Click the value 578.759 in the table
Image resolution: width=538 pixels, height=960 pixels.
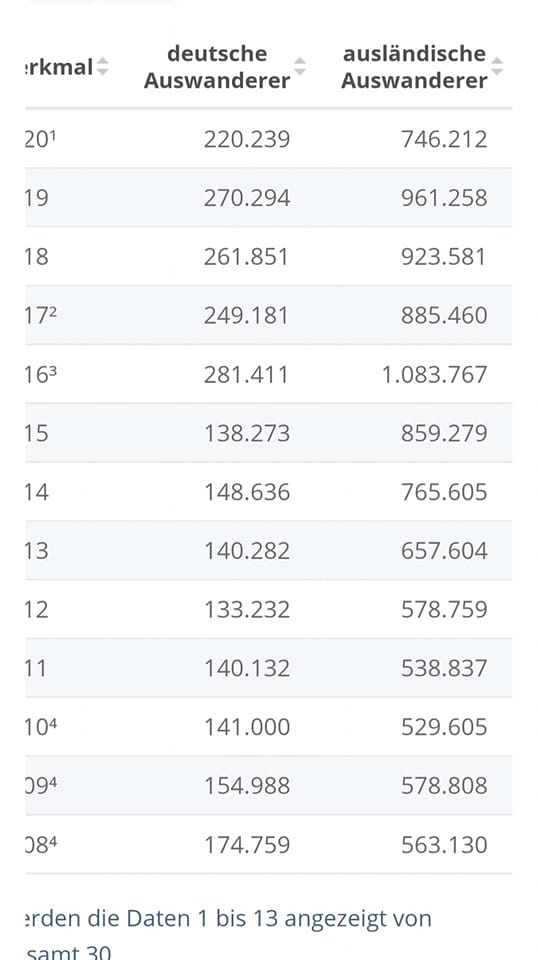444,609
